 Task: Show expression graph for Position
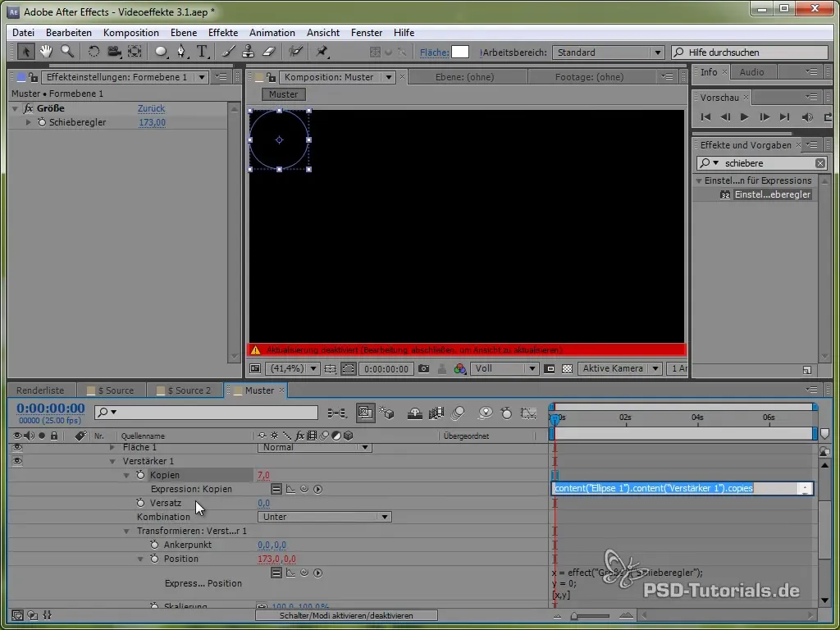click(x=291, y=573)
